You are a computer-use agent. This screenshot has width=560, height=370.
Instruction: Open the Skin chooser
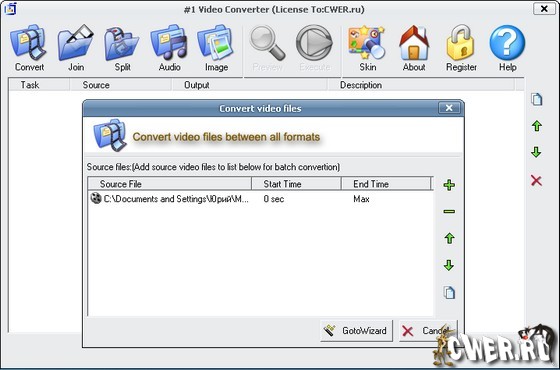point(367,48)
